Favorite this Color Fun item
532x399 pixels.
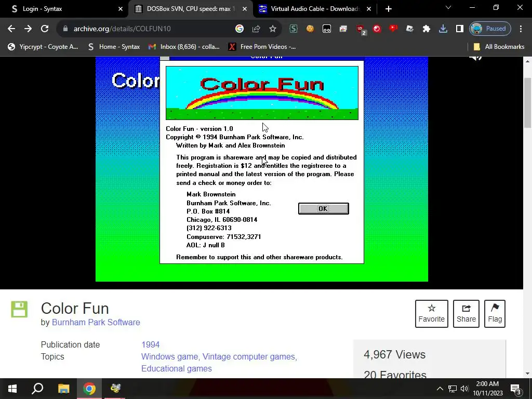(432, 314)
